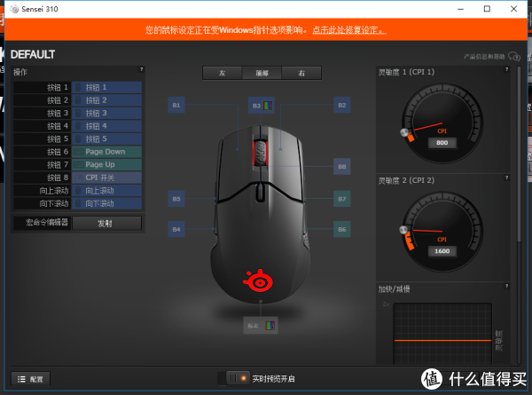Viewport: 532px width, 395px height.
Task: Select the B8 button marker
Action: tap(342, 166)
